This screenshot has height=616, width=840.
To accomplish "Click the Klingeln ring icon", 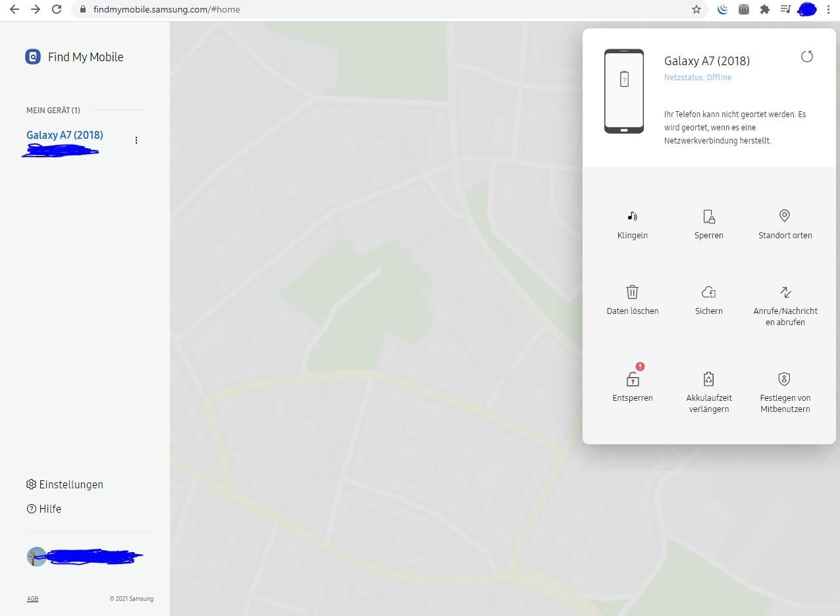I will tap(632, 216).
